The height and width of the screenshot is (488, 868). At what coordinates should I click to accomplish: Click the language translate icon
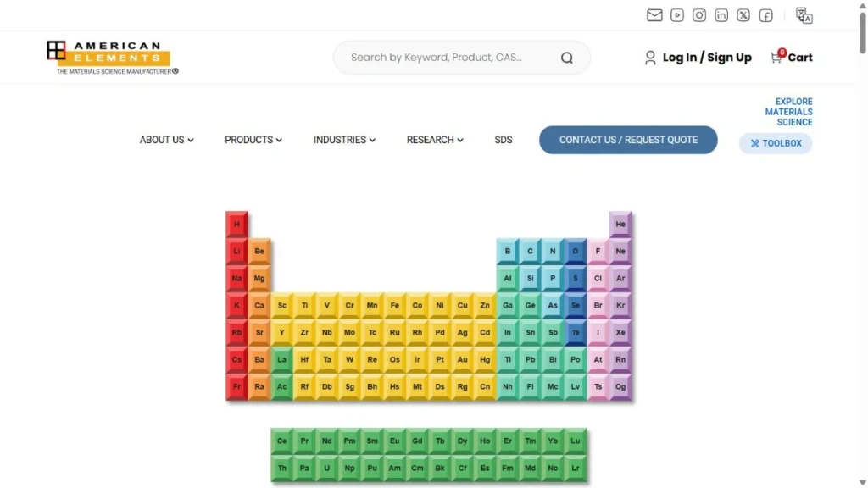(804, 15)
